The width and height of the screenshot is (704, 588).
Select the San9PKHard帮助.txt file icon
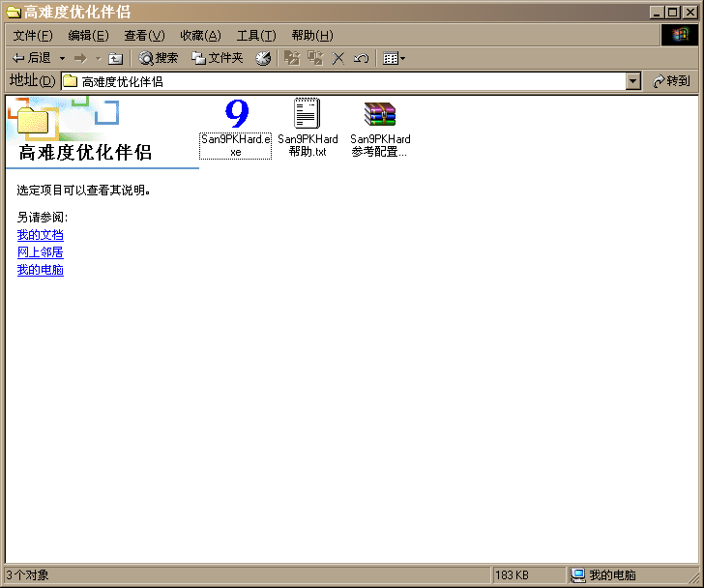click(x=308, y=113)
